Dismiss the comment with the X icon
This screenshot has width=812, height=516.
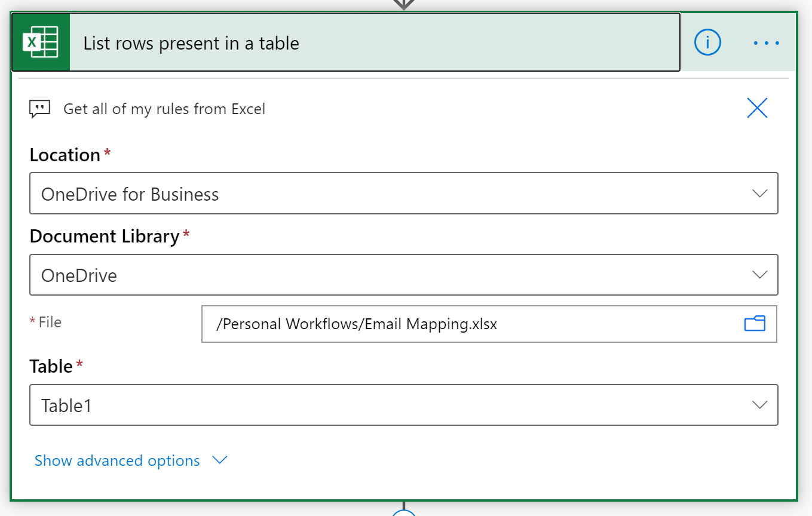[x=757, y=108]
